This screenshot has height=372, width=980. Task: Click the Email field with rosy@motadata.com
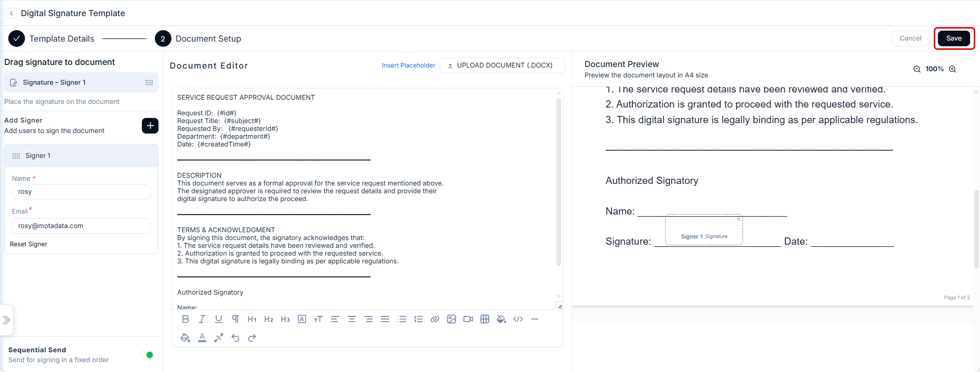pyautogui.click(x=81, y=226)
